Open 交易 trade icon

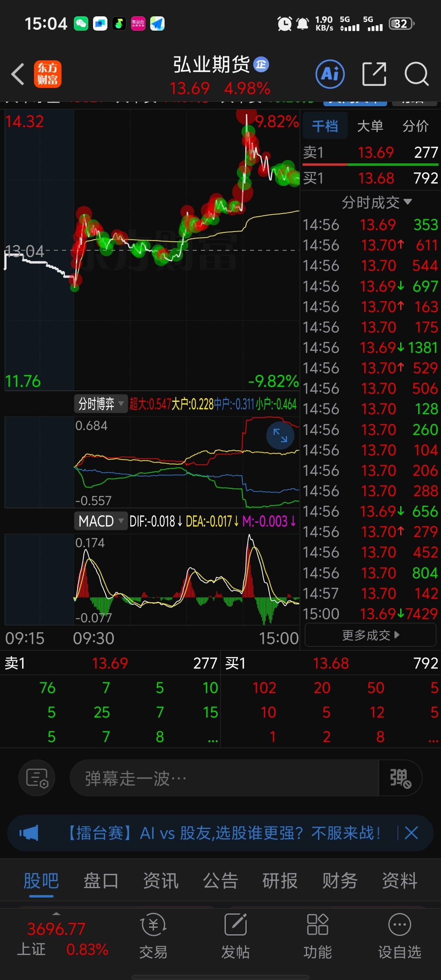(x=154, y=936)
